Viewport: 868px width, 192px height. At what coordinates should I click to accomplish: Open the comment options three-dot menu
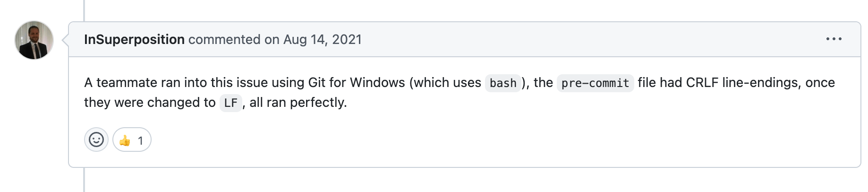834,39
